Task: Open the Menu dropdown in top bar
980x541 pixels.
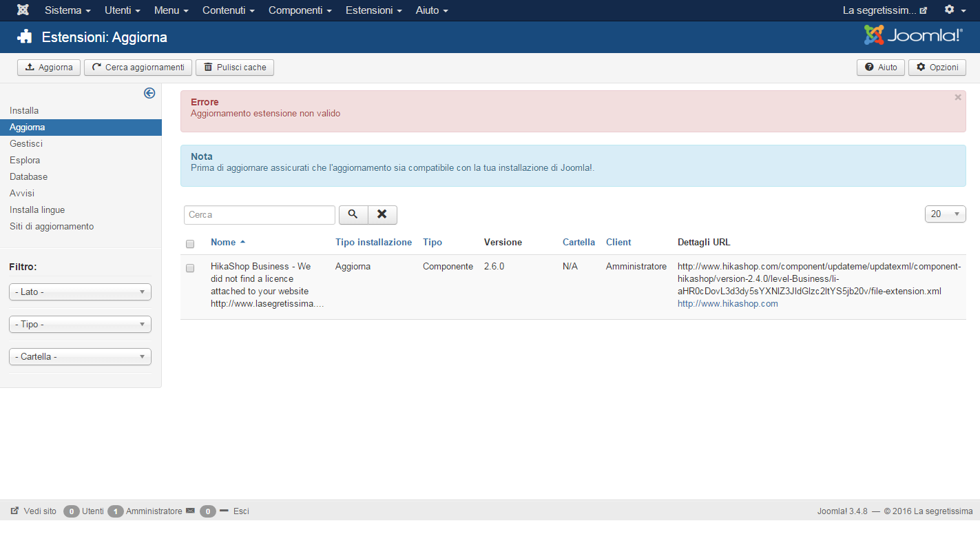Action: (x=171, y=10)
